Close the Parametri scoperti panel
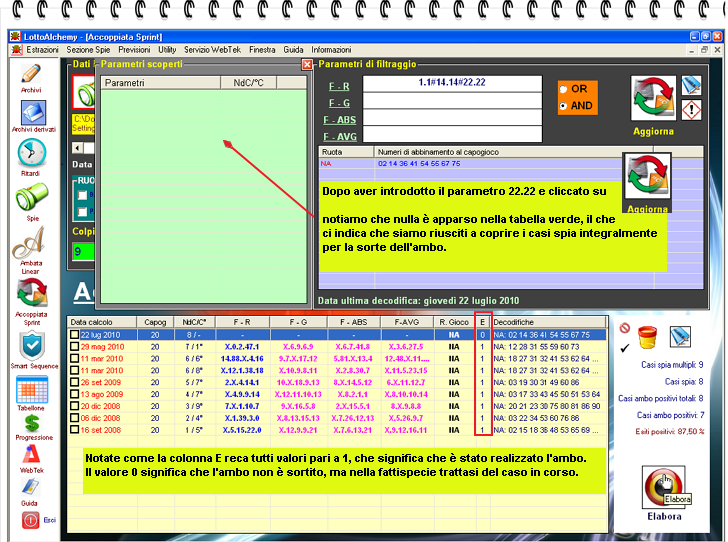This screenshot has width=728, height=542. [306, 65]
